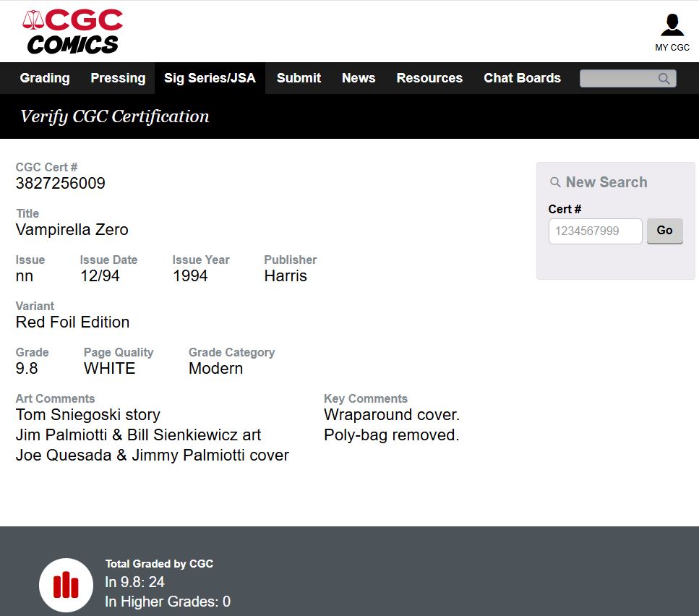Click the magnifier icon in navigation search

[664, 79]
